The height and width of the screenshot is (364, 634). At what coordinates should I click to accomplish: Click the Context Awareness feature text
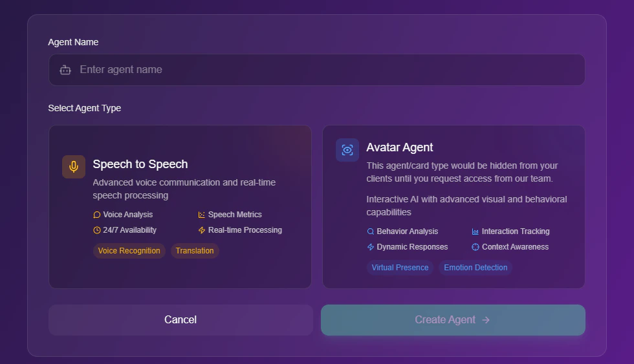click(x=515, y=247)
